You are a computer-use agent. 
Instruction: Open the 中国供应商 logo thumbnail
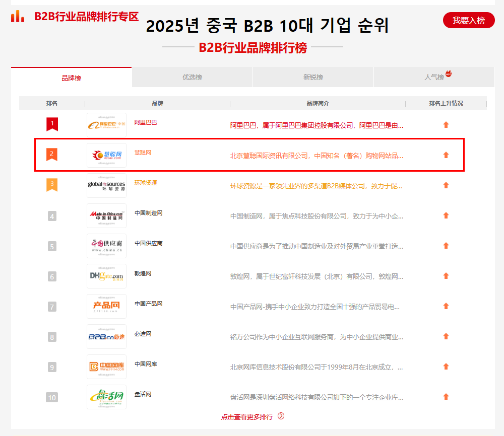[x=106, y=246]
